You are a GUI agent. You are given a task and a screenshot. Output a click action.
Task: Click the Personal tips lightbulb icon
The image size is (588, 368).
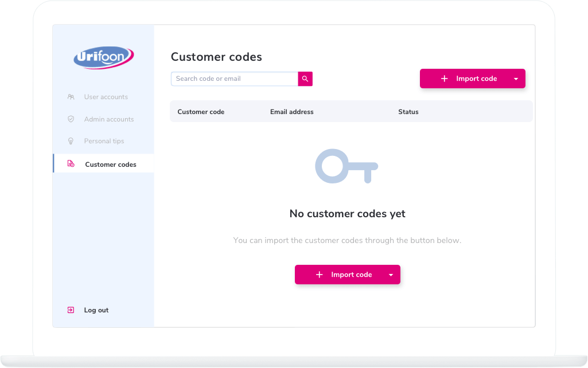click(x=71, y=141)
